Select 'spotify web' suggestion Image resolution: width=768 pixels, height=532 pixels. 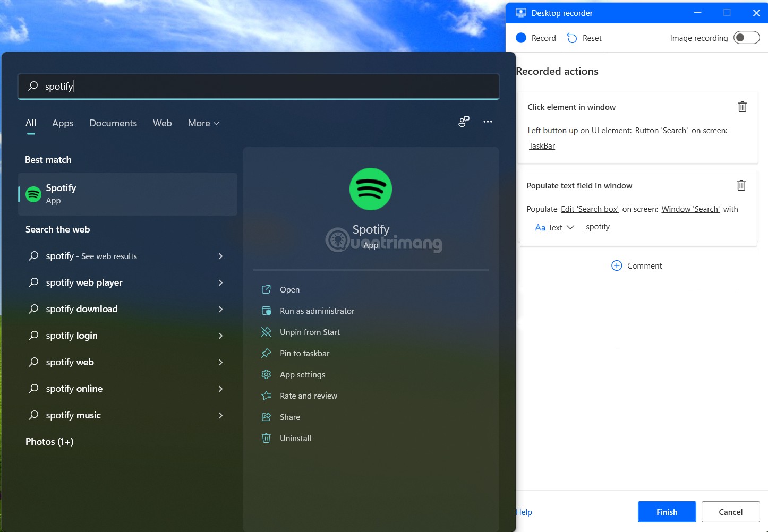click(x=127, y=362)
